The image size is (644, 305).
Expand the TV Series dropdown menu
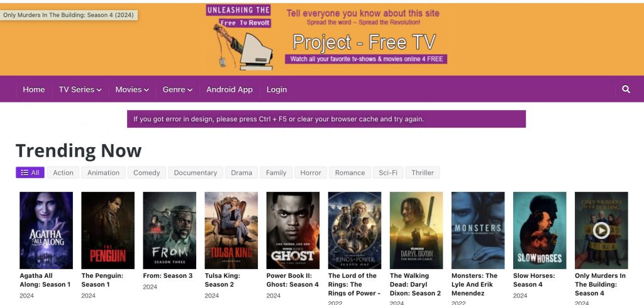pos(80,89)
